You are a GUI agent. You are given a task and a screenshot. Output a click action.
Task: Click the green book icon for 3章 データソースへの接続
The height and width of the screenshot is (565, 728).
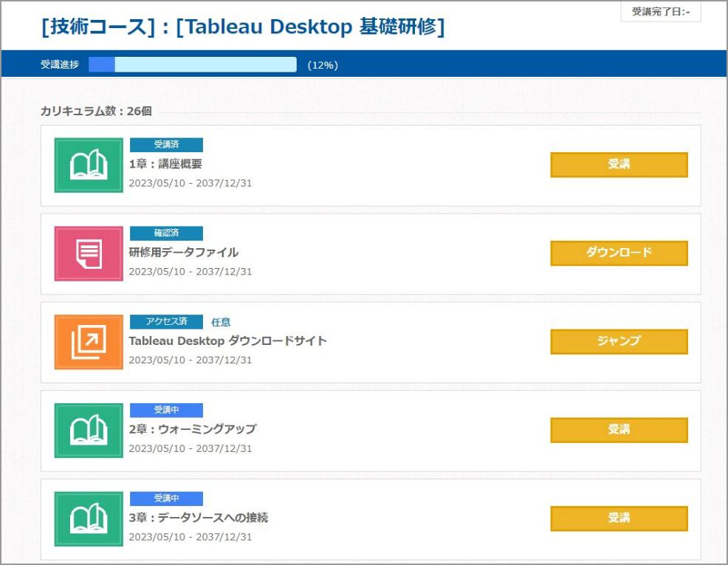[89, 519]
